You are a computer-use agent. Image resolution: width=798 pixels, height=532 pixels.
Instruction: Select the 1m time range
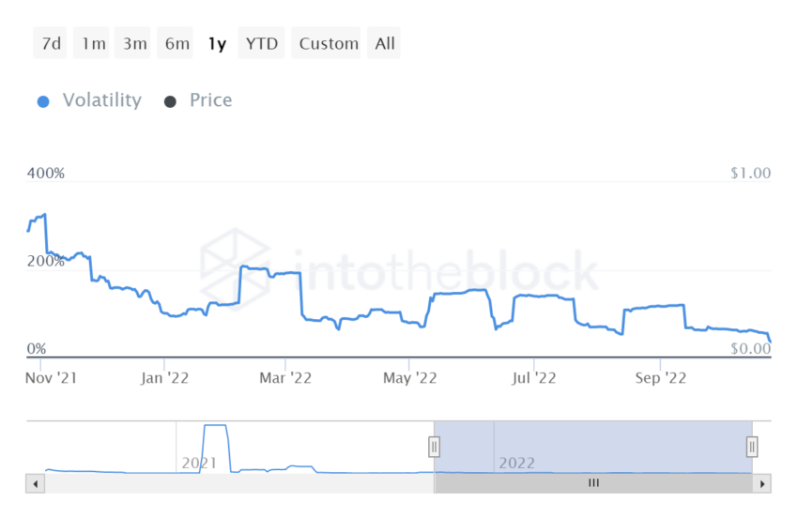coord(93,43)
